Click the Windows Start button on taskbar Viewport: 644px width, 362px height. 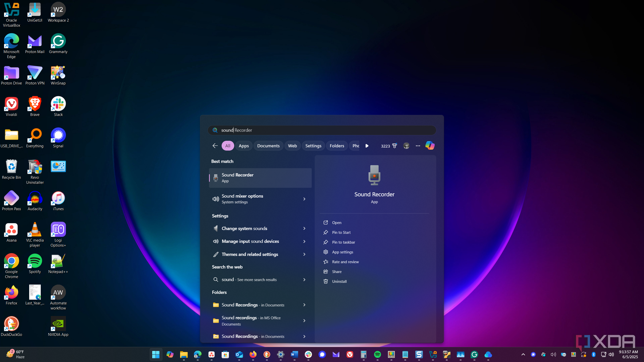(156, 354)
